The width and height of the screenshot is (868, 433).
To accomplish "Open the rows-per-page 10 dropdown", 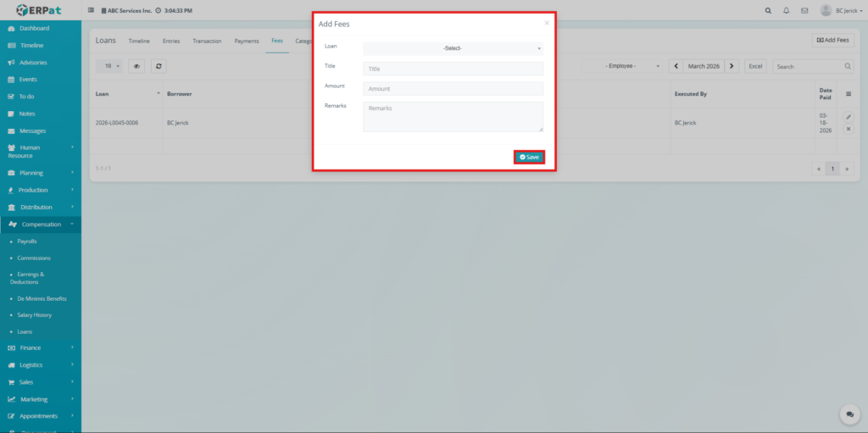I will click(x=110, y=66).
